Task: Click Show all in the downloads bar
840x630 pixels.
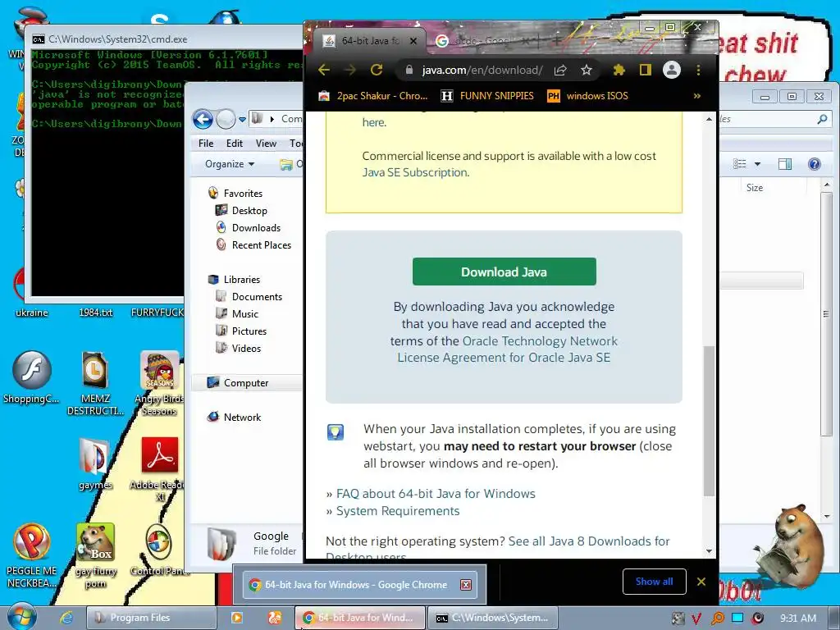Action: tap(654, 582)
